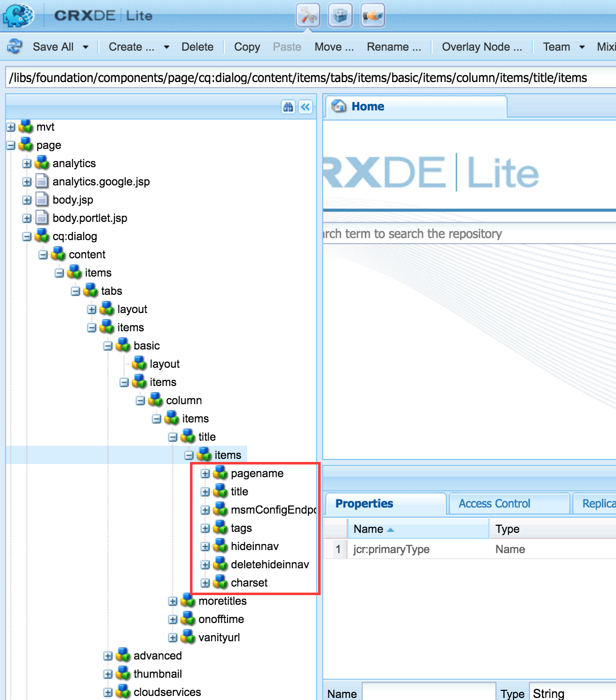This screenshot has height=700, width=616.
Task: Click the advanced node icon
Action: tap(123, 655)
